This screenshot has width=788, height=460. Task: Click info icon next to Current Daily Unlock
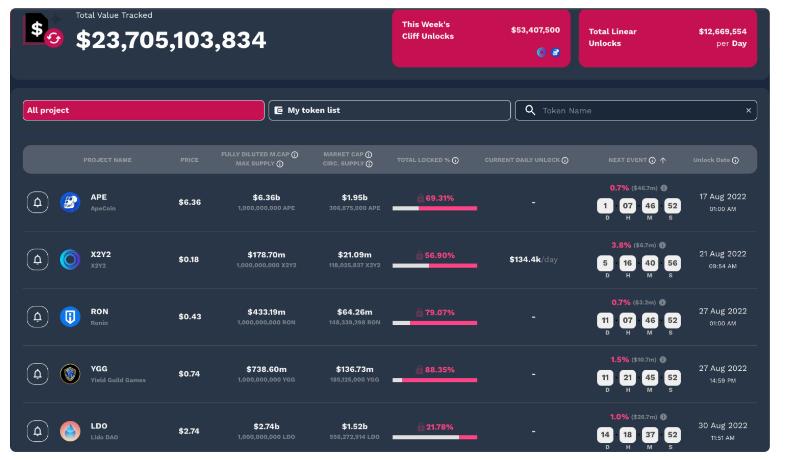pyautogui.click(x=565, y=160)
